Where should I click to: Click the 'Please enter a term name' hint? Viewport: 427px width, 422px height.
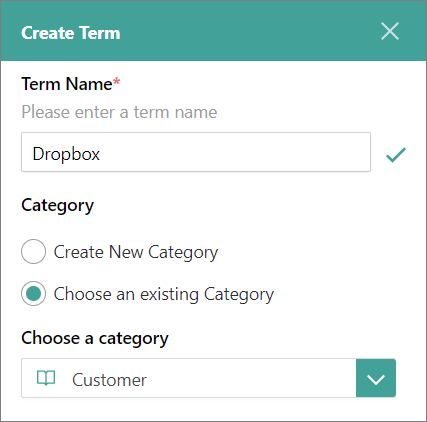(x=119, y=112)
